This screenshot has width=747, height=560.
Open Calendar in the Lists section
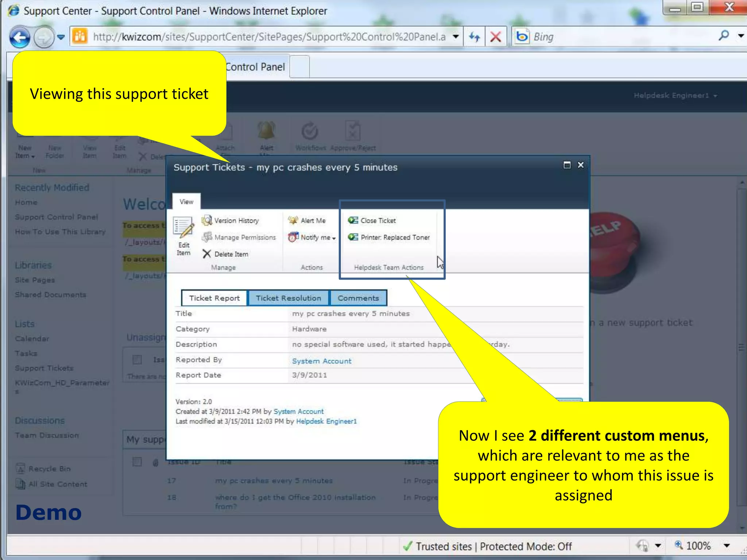(32, 339)
